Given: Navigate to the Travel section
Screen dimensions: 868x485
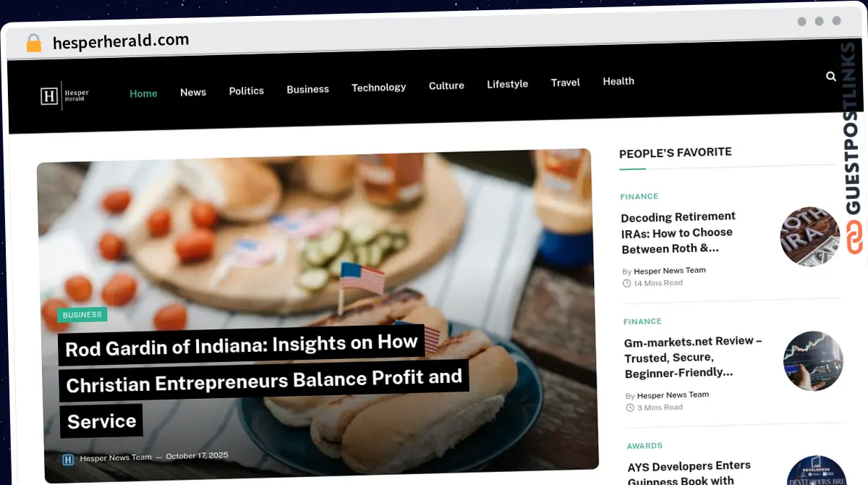Looking at the screenshot, I should pos(566,83).
